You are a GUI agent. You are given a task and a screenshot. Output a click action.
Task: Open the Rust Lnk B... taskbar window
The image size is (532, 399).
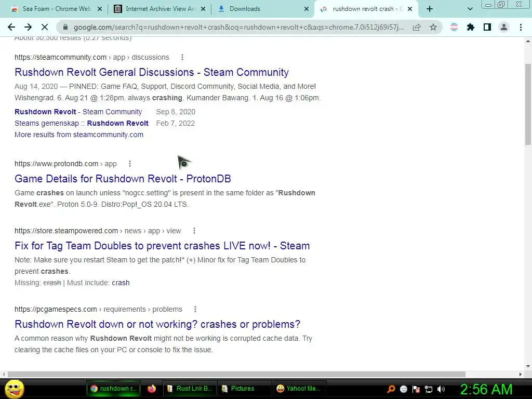click(x=189, y=389)
